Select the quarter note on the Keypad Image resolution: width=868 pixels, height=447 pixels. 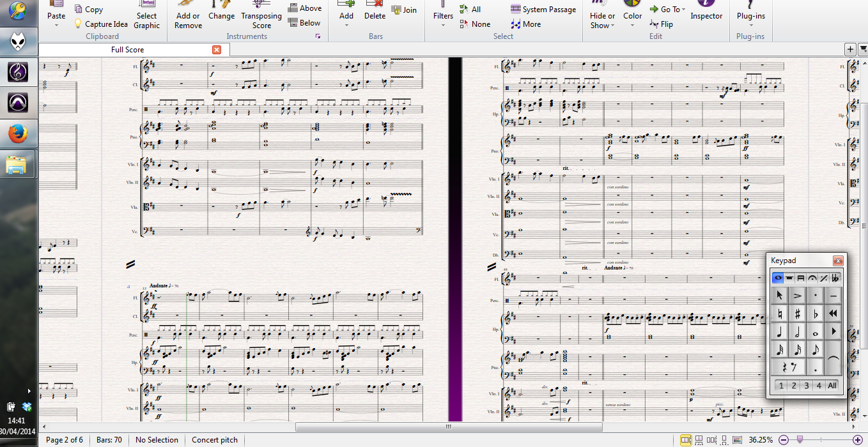click(779, 332)
